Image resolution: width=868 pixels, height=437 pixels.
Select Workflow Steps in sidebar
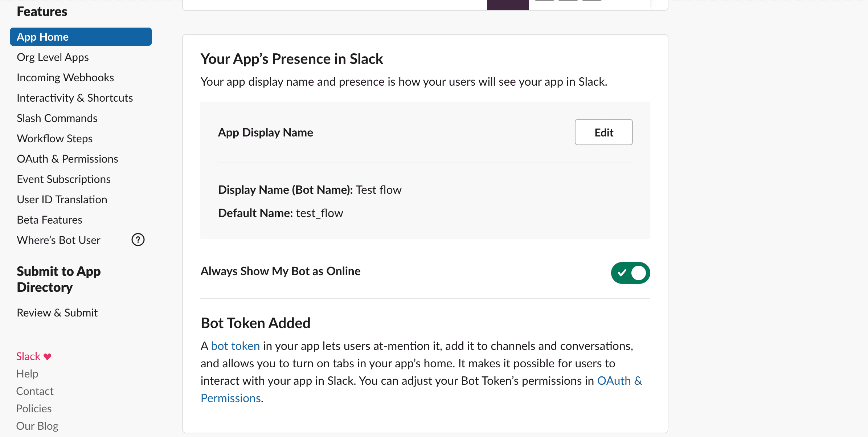(x=54, y=139)
